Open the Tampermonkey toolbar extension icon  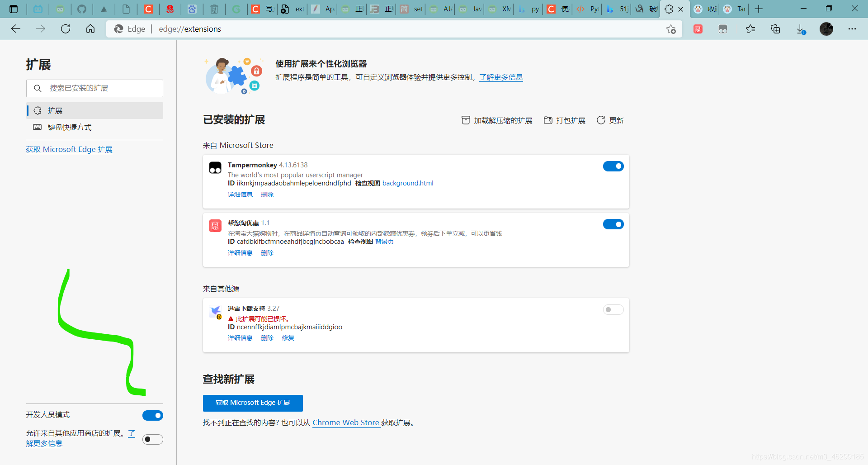click(x=723, y=29)
